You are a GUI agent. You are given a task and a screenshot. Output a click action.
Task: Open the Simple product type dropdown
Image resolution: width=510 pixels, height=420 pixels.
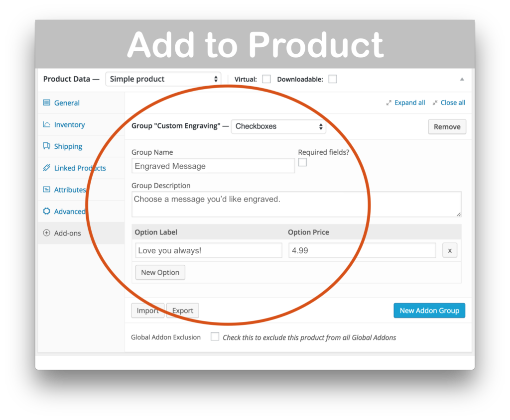[163, 79]
